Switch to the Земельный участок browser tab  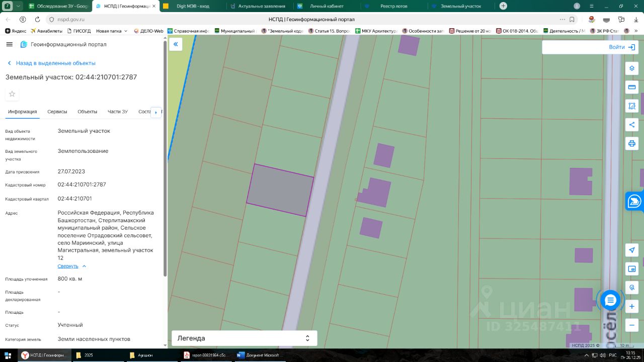point(459,6)
